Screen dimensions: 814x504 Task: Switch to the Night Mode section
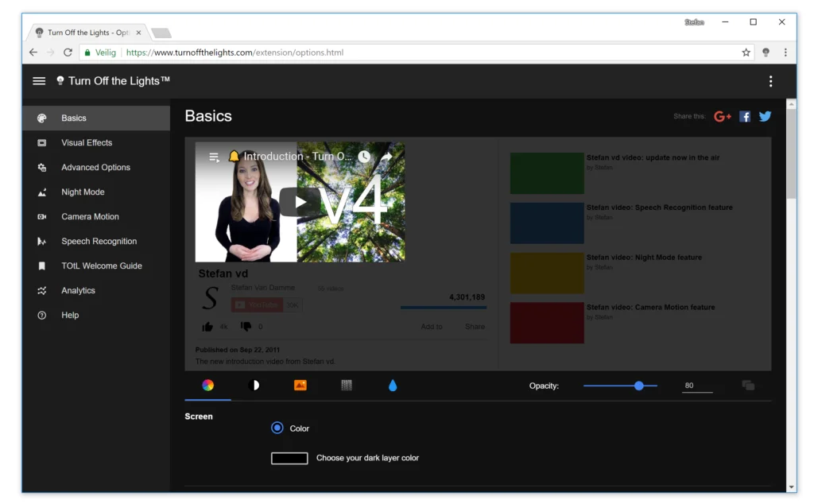(x=83, y=192)
